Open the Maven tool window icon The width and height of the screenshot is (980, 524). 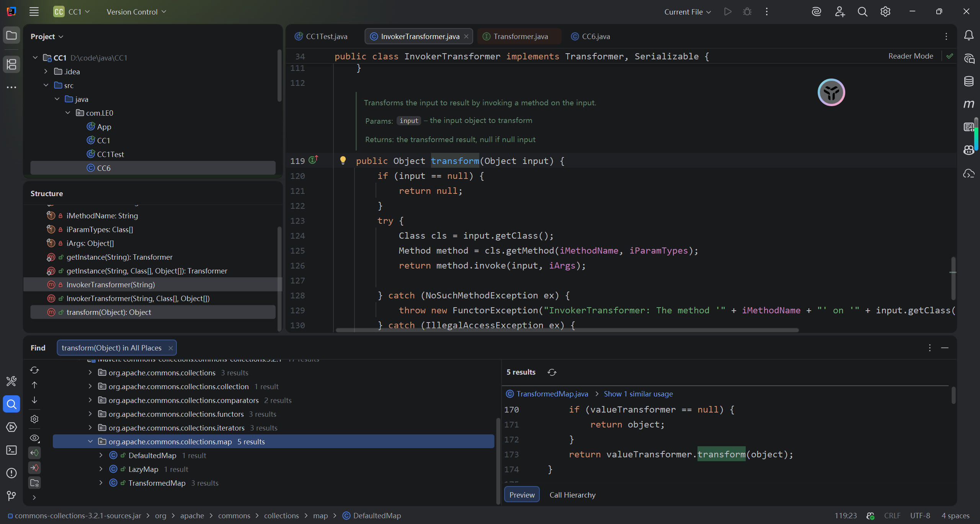(969, 104)
